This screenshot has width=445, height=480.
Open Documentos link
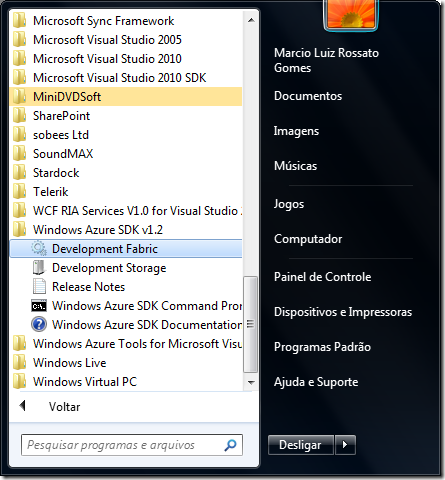308,96
